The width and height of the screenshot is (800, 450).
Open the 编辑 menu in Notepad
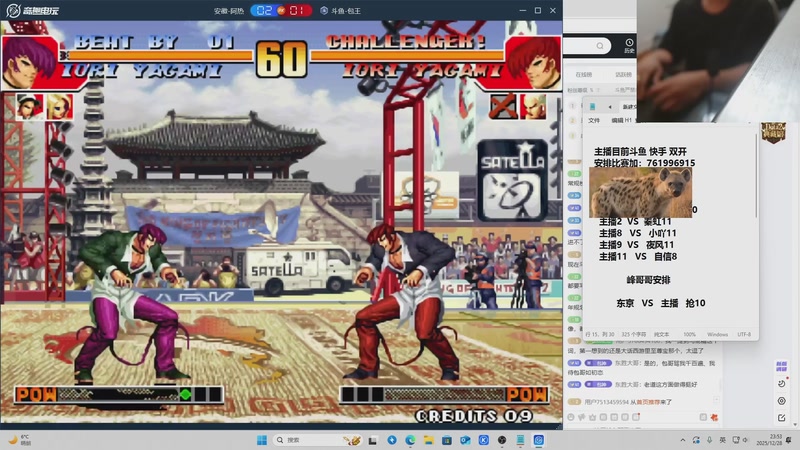click(x=617, y=119)
